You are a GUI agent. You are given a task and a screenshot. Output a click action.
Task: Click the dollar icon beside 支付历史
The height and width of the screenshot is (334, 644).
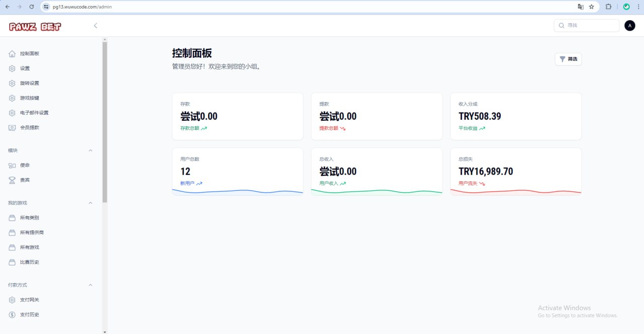tap(12, 315)
